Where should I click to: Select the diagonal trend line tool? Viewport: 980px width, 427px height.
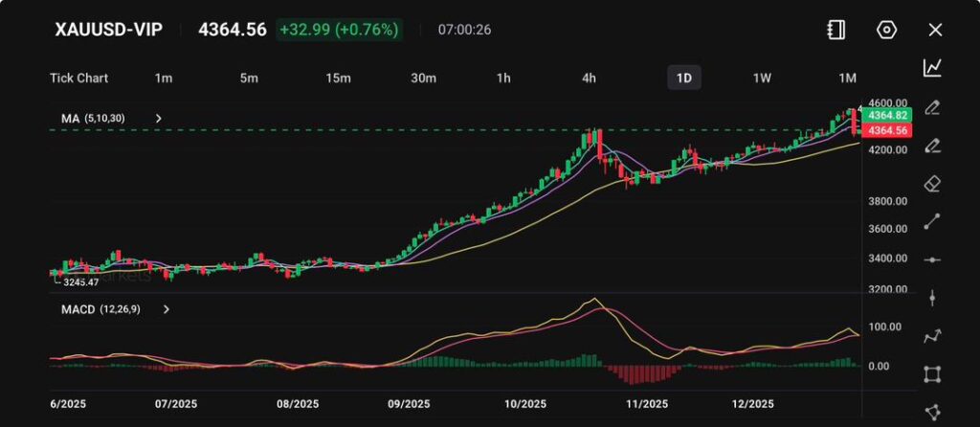click(932, 222)
